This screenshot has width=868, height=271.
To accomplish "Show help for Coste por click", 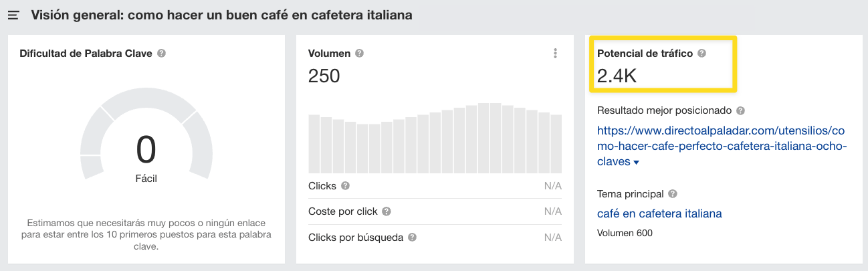I will [x=387, y=211].
